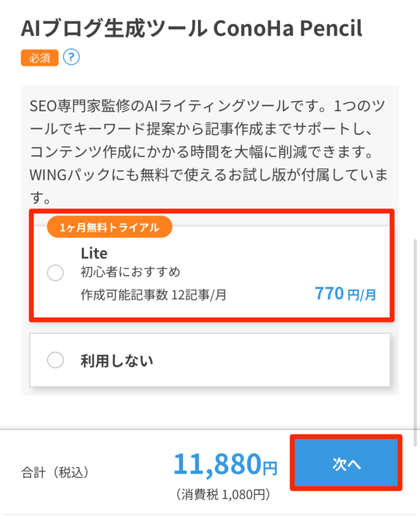Click the 消費税 1,080円 text
Viewport: 420px width, 529px height.
(223, 494)
